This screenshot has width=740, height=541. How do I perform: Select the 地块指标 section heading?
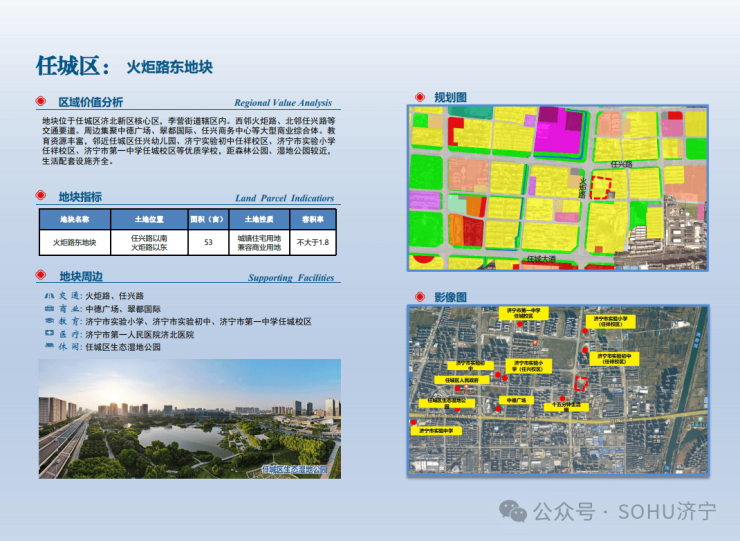pos(80,197)
